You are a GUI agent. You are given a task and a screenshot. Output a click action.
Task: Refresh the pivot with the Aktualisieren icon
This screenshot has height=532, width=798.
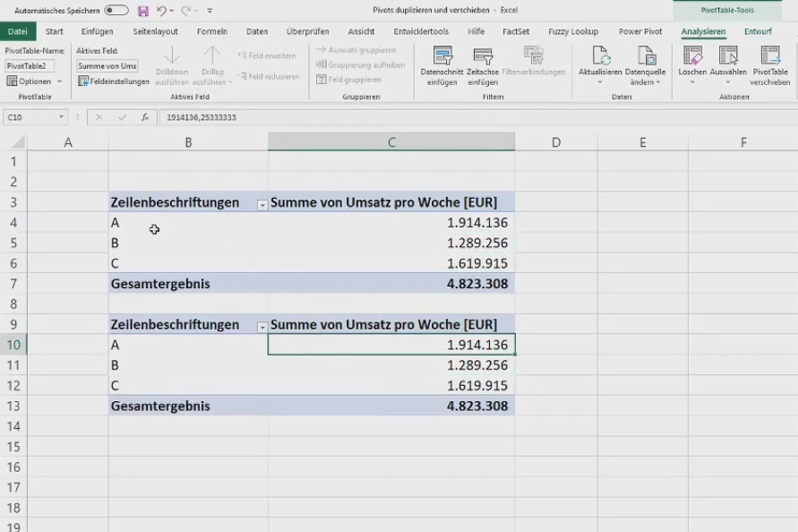pos(600,56)
